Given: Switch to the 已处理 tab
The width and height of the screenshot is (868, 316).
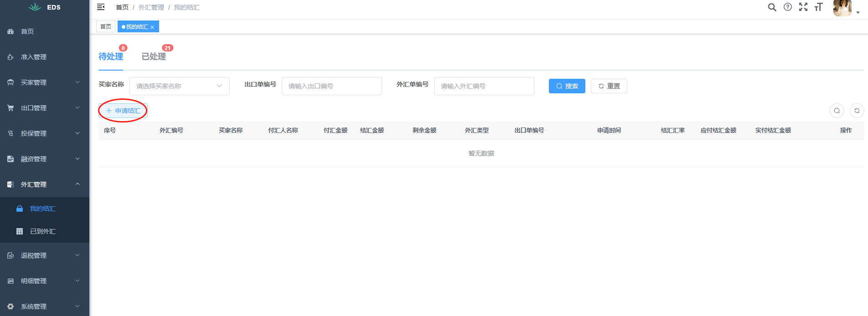Looking at the screenshot, I should coord(154,56).
